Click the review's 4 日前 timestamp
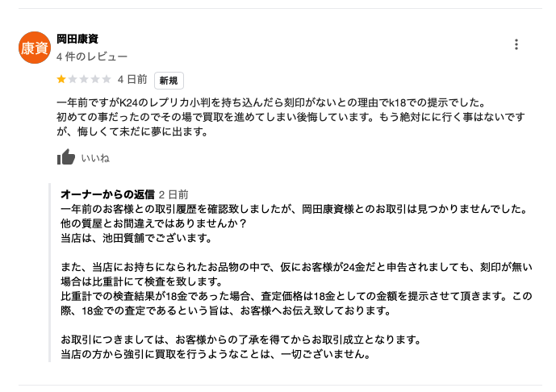The width and height of the screenshot is (556, 392). click(x=132, y=80)
